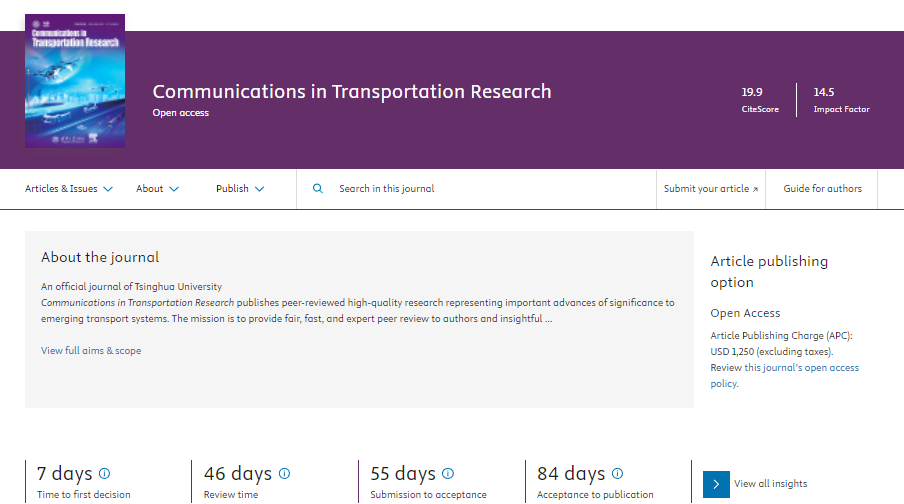Expand the Publish dropdown menu
The image size is (904, 504).
(240, 189)
